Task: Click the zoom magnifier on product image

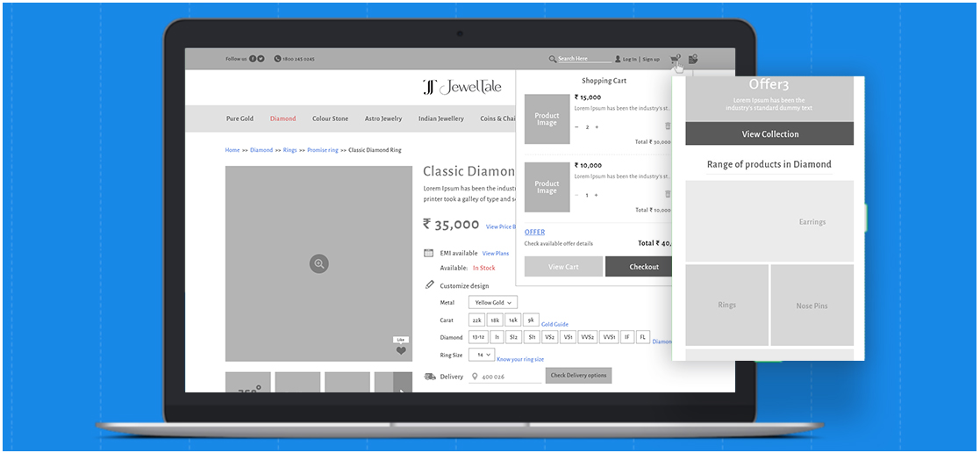Action: tap(318, 263)
